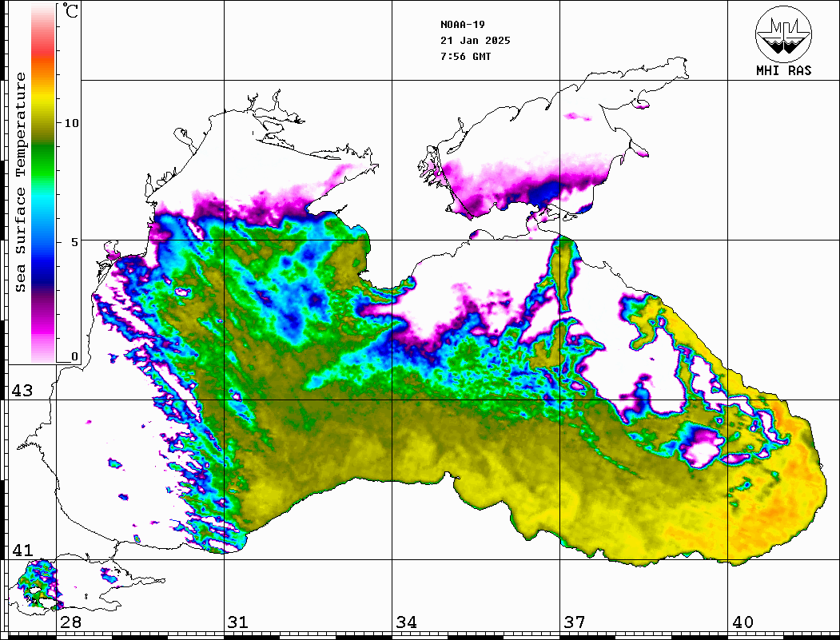Click the latitude label '41'
The height and width of the screenshot is (640, 840).
point(22,550)
